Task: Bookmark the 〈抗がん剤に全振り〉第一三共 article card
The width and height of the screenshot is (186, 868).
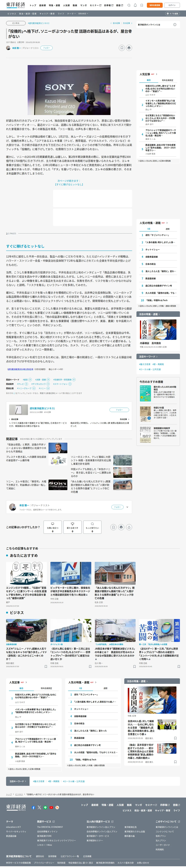Action: (x=90, y=666)
